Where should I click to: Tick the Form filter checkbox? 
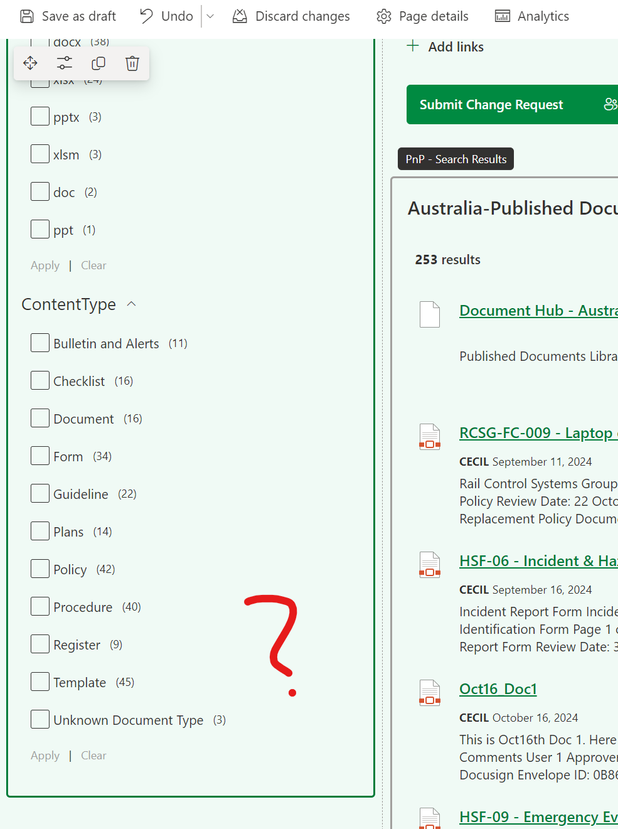(40, 455)
